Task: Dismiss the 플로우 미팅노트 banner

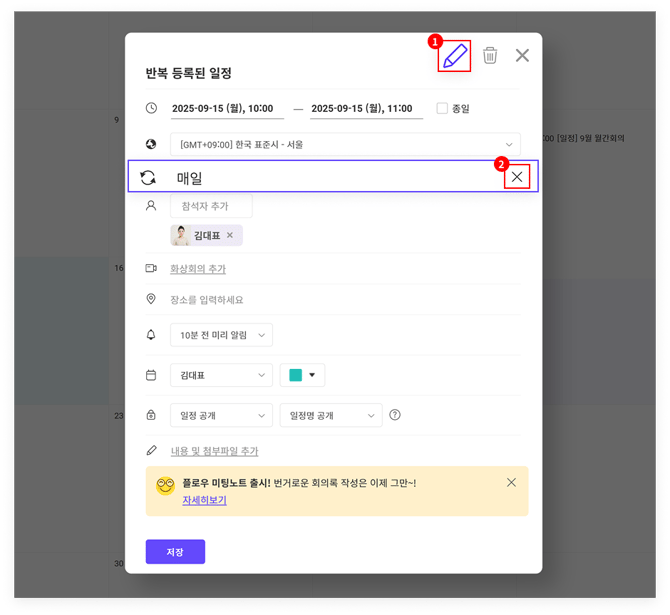Action: pos(511,482)
